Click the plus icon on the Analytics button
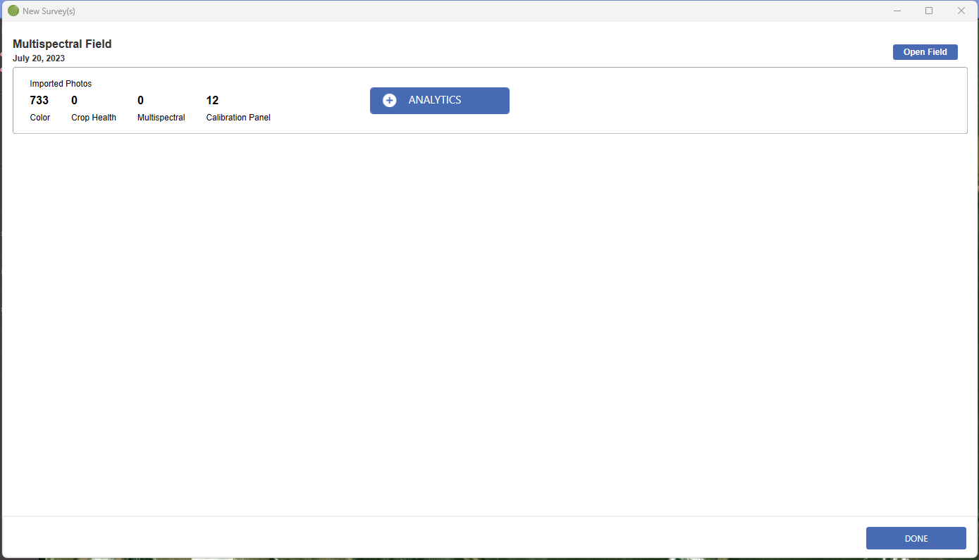Viewport: 979px width, 560px height. tap(389, 101)
